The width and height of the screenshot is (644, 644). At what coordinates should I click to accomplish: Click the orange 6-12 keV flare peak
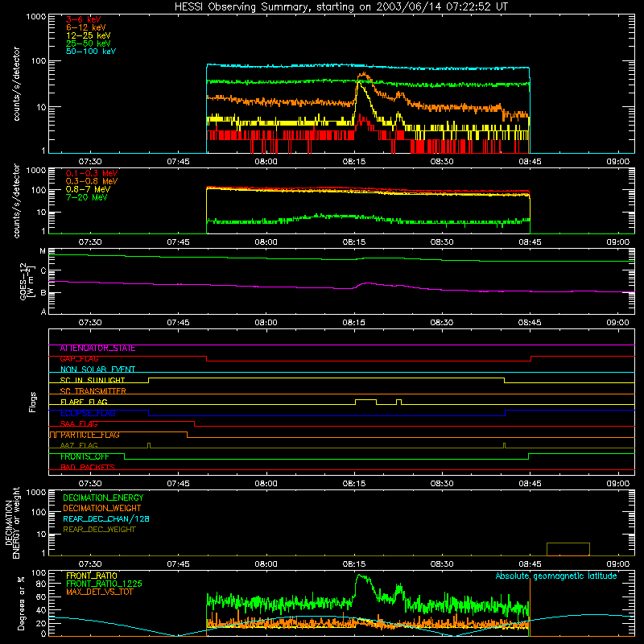pos(364,75)
